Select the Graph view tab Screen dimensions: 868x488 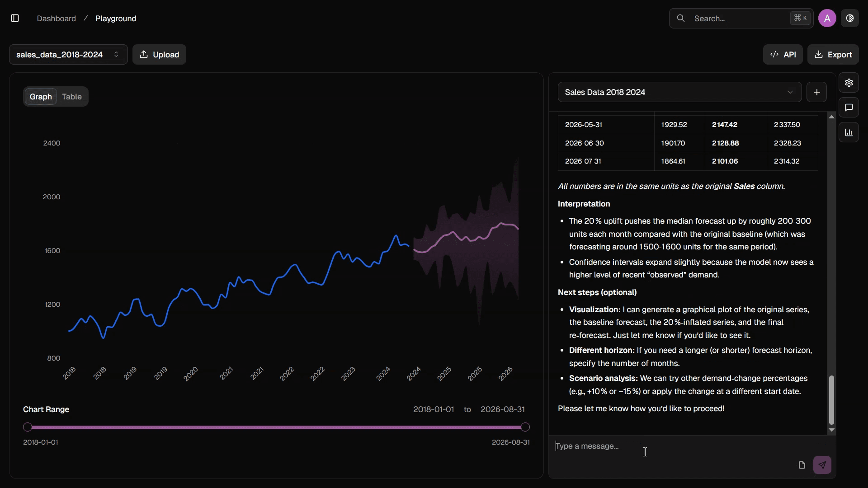(41, 97)
